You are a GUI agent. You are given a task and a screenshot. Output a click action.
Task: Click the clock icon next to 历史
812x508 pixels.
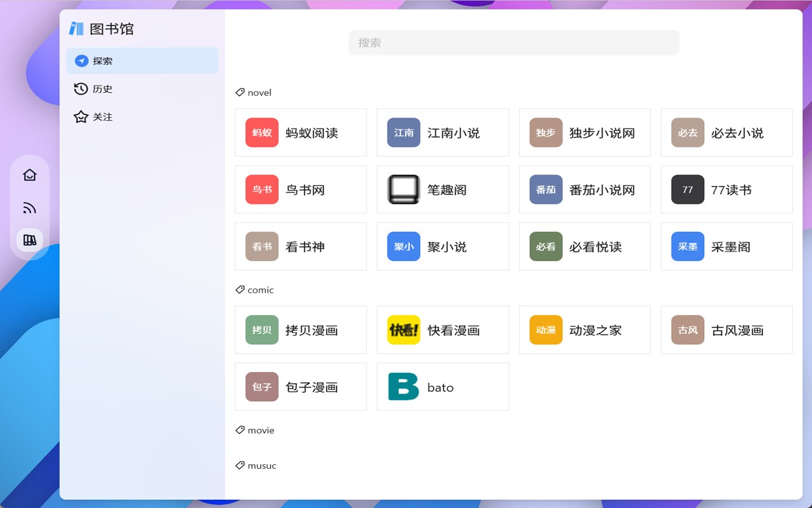[x=81, y=89]
